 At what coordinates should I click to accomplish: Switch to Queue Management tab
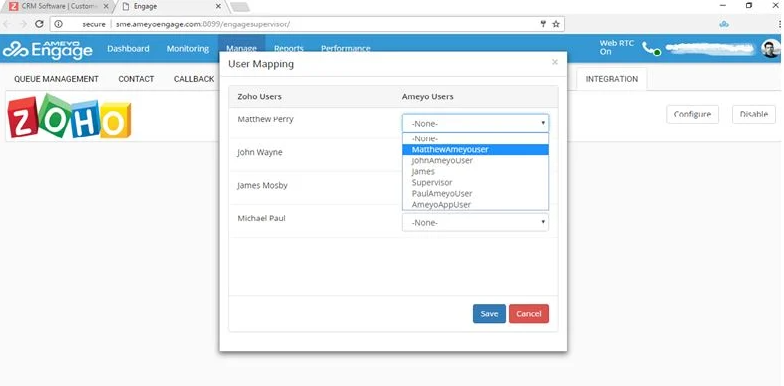[56, 79]
